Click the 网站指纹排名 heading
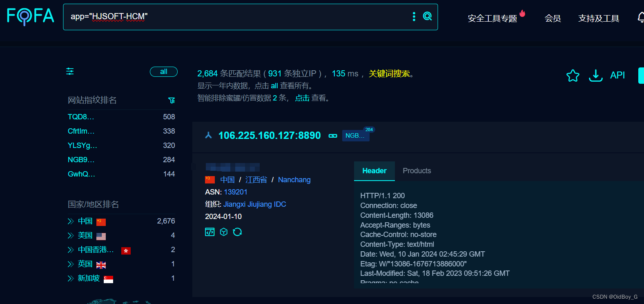 click(92, 100)
